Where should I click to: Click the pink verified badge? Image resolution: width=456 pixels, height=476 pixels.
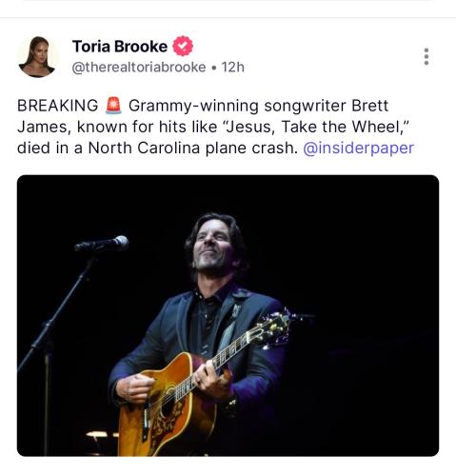click(x=183, y=47)
